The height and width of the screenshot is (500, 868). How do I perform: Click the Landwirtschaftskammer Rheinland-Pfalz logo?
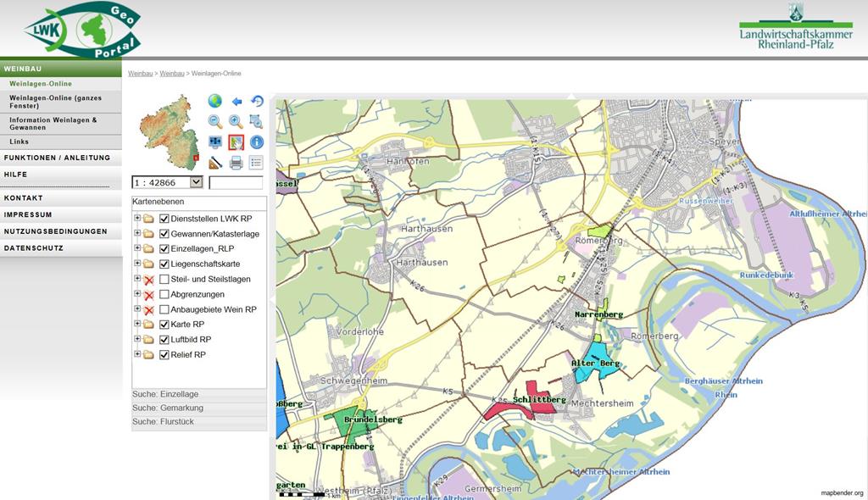pyautogui.click(x=796, y=26)
